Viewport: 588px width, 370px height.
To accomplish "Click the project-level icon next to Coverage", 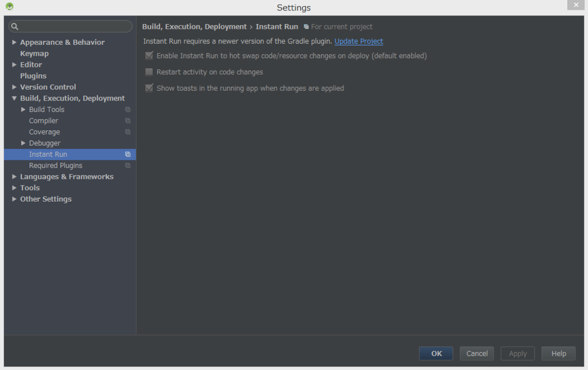I will (x=127, y=132).
